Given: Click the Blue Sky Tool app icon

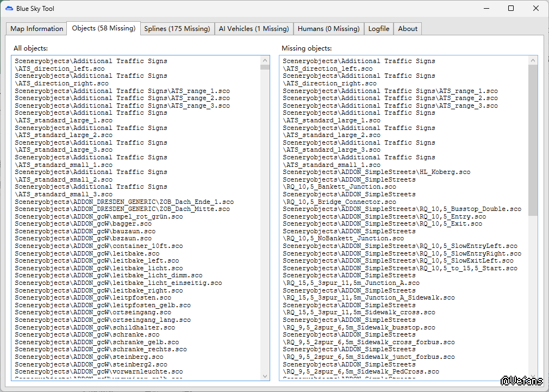Looking at the screenshot, I should pyautogui.click(x=9, y=9).
